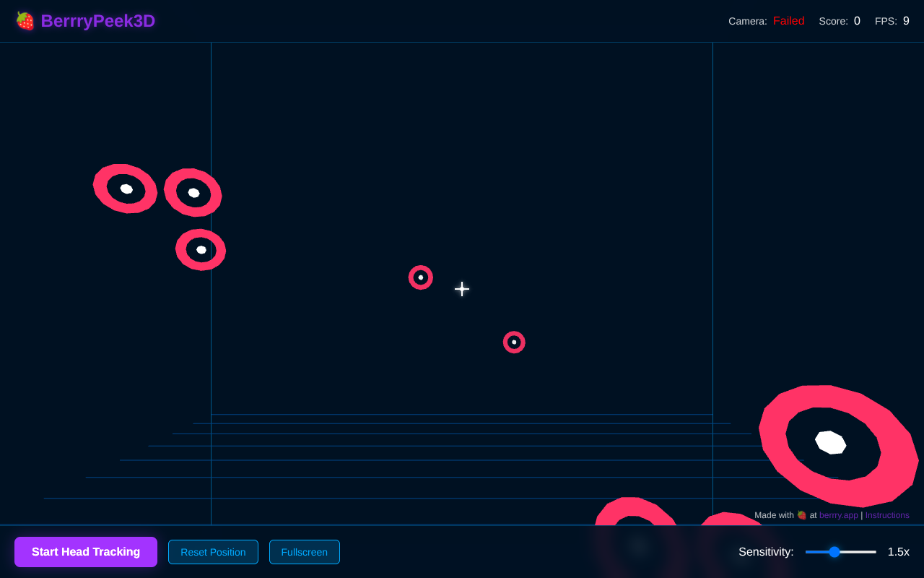Click the upper-left pair's right target
Image resolution: width=924 pixels, height=578 pixels.
pos(193,192)
